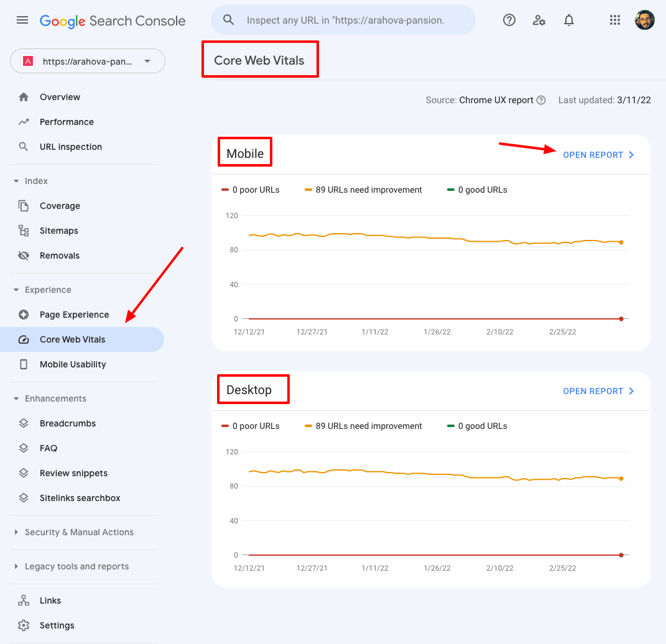Click 'Source: Chrome UX report' text

[479, 100]
